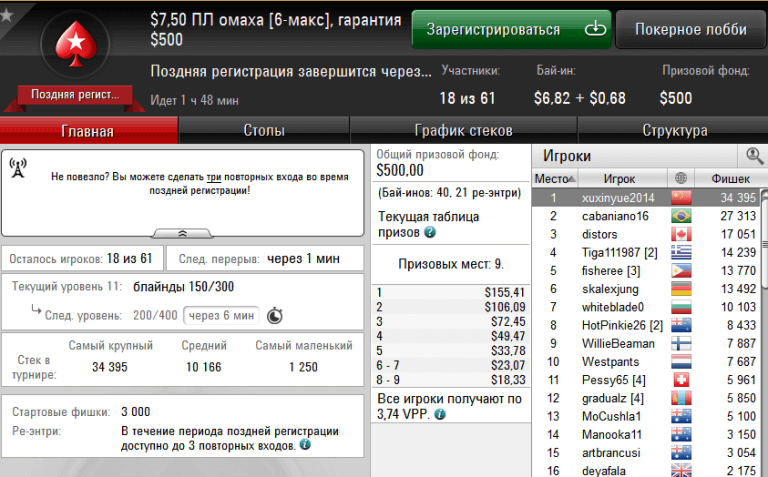Select player xuxinyue2014 in the list
The width and height of the screenshot is (768, 477).
coord(617,198)
